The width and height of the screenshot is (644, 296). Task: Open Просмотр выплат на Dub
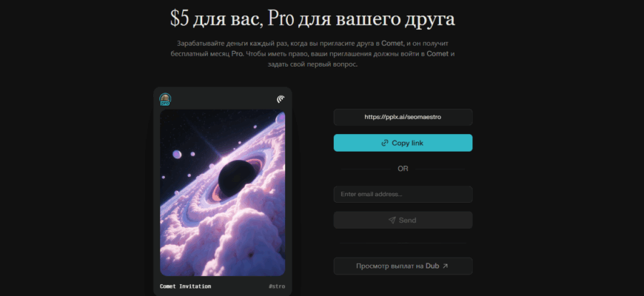click(x=403, y=266)
